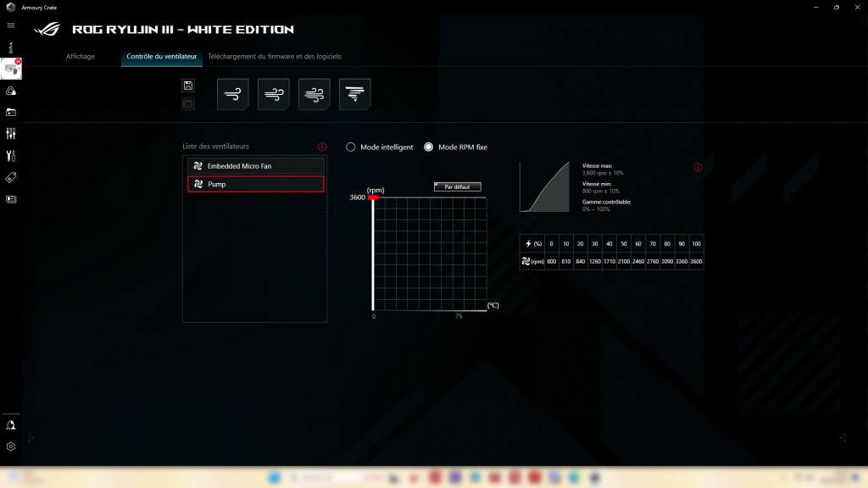The height and width of the screenshot is (488, 868).
Task: Select the Full Speed fan profile icon
Action: [x=354, y=94]
